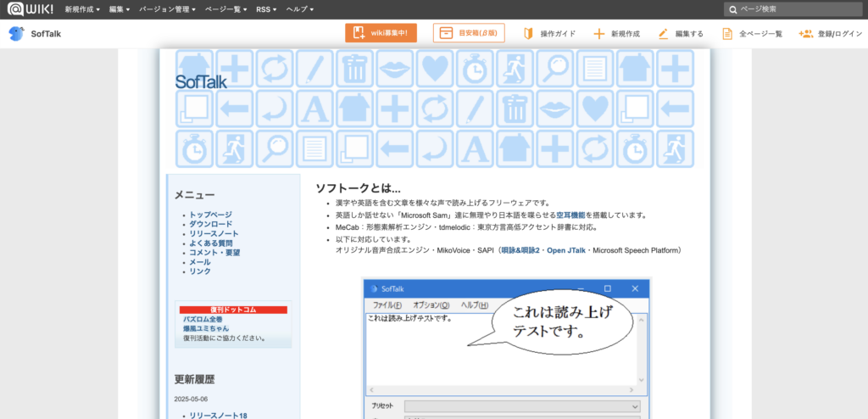This screenshot has width=868, height=419.
Task: Click the wiki募集中! orange button
Action: pyautogui.click(x=381, y=33)
